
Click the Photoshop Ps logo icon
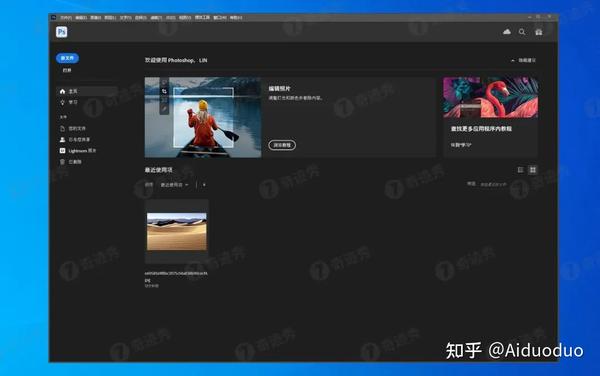62,32
